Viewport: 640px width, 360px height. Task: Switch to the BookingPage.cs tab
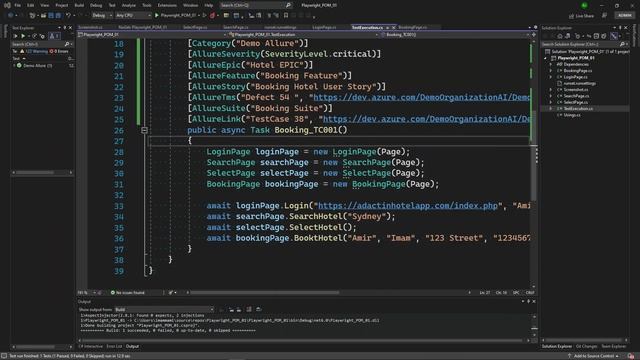413,27
